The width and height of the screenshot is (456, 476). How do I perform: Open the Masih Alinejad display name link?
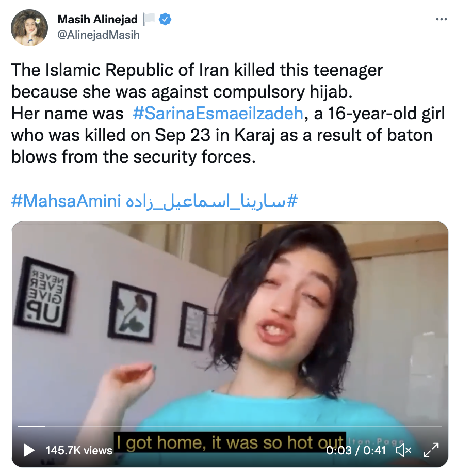tap(97, 19)
